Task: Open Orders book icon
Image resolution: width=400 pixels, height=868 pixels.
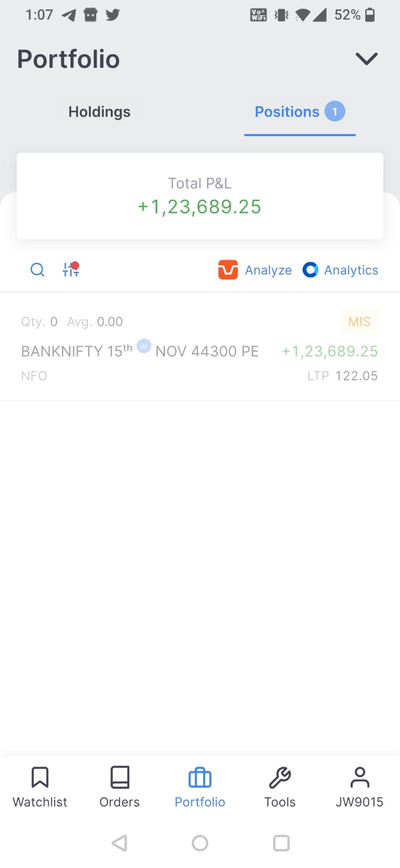Action: click(120, 777)
